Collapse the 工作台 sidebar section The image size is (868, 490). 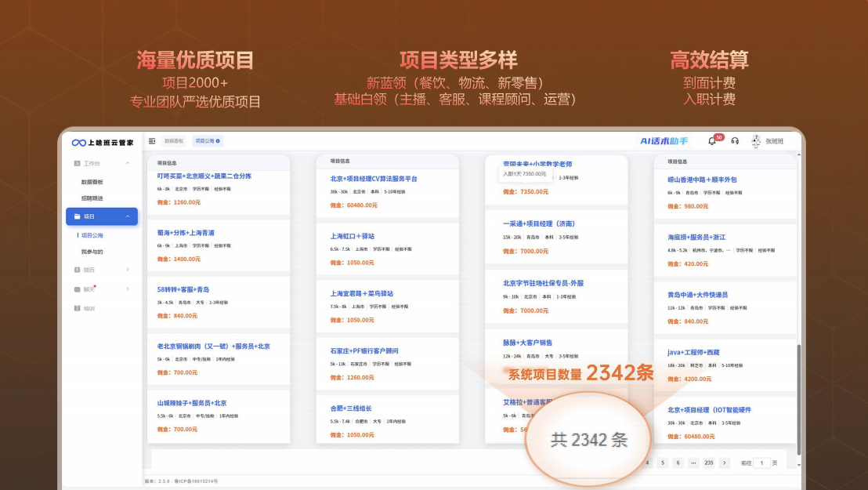click(x=128, y=163)
